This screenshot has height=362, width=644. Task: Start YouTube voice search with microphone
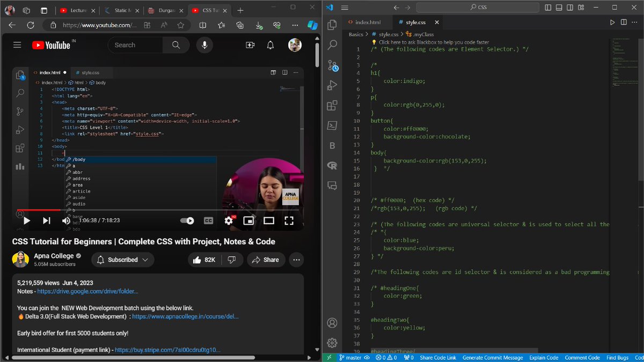(204, 45)
